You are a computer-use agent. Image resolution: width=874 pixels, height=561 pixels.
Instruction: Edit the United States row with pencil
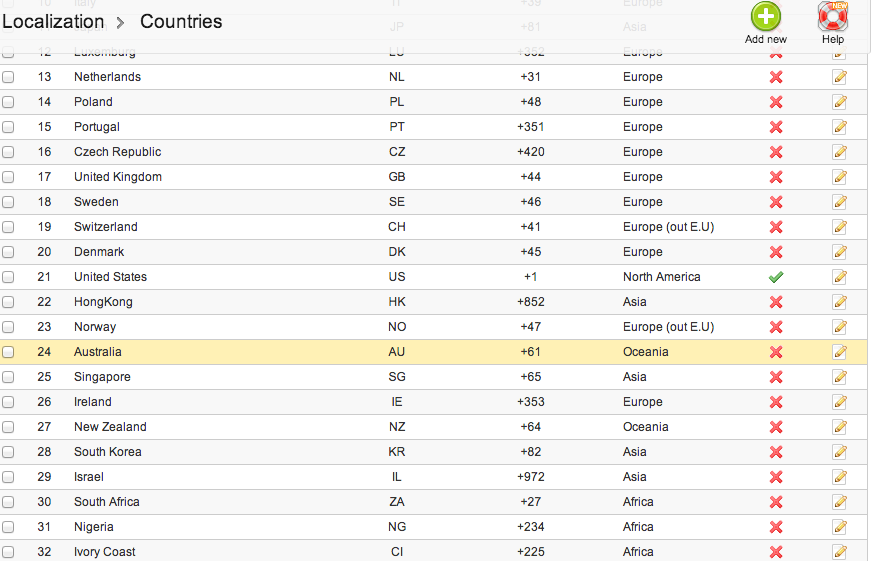pos(839,277)
